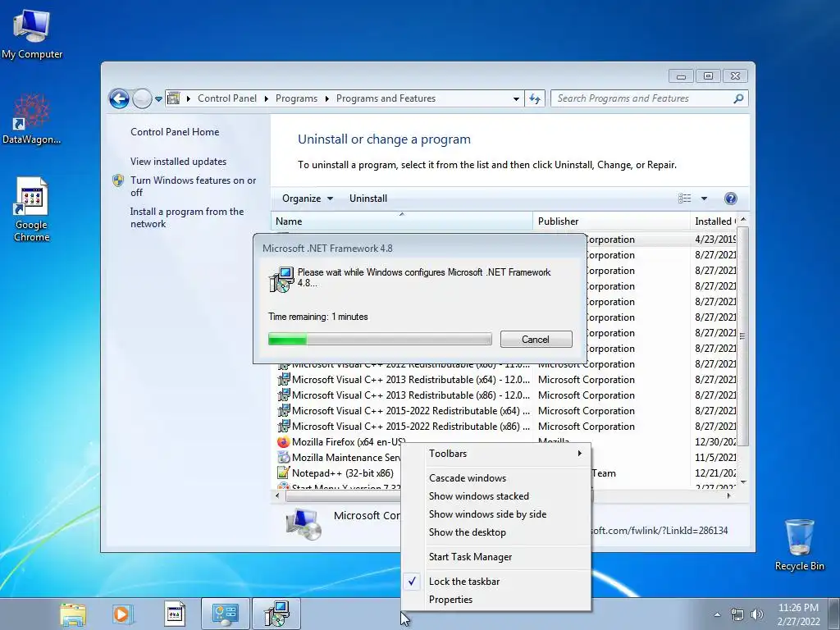This screenshot has height=630, width=840.
Task: Click the volume speaker tray icon
Action: tap(757, 614)
